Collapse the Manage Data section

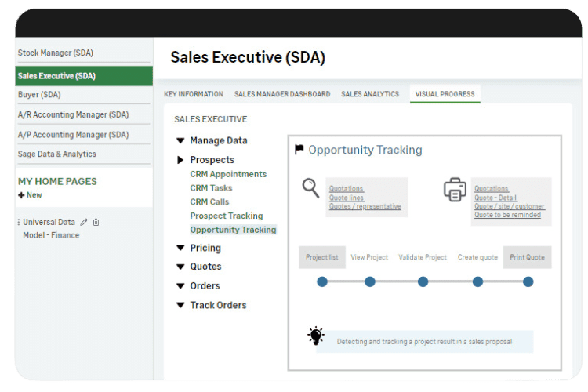(x=180, y=141)
